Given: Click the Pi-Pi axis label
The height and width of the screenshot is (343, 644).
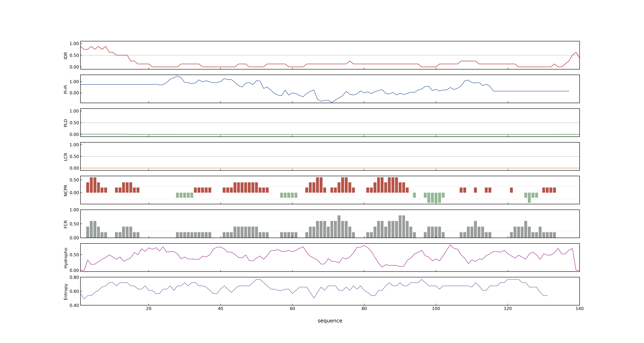Looking at the screenshot, I should 66,89.
